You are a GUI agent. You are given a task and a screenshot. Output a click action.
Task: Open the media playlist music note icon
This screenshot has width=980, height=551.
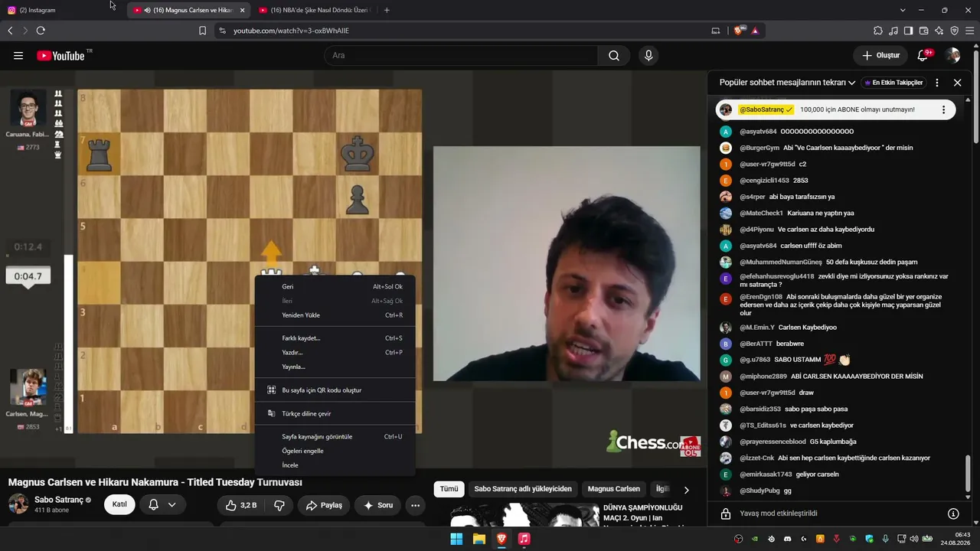click(x=893, y=31)
